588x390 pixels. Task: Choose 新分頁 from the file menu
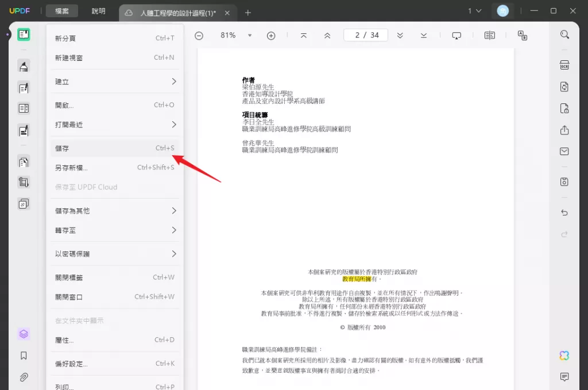pos(115,38)
